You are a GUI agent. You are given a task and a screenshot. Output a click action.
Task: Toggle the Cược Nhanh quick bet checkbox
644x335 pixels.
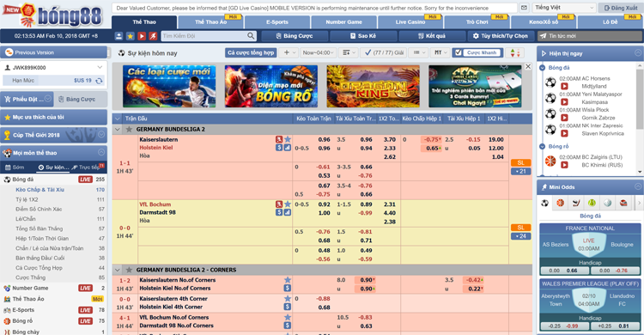[459, 52]
